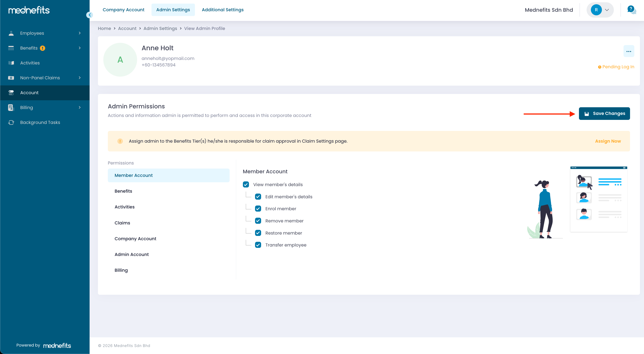
Task: Click the Activities book icon in sidebar
Action: pos(11,63)
